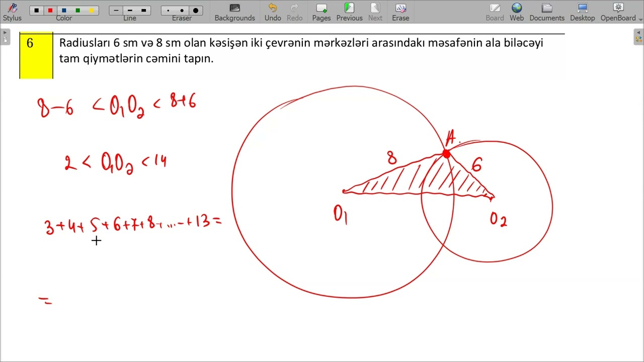Open the OpenBoard menu
The image size is (644, 362).
point(618,12)
